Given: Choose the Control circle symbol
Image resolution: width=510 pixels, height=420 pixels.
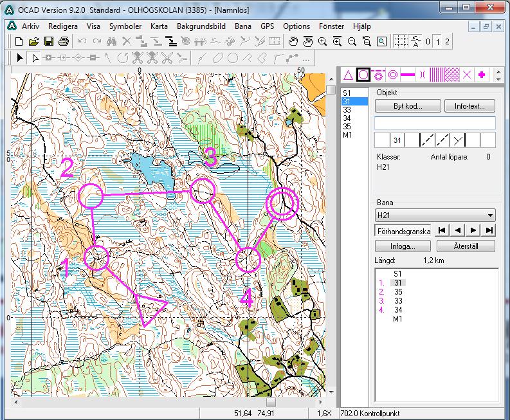Looking at the screenshot, I should pos(363,75).
